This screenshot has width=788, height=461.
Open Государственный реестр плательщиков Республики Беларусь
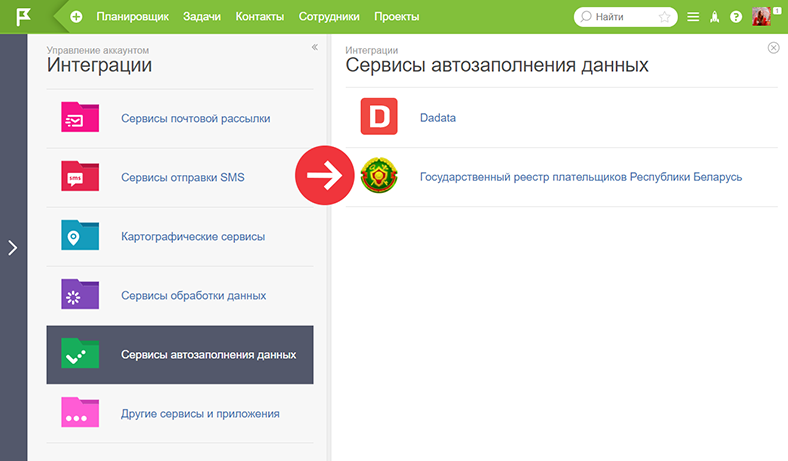[581, 177]
